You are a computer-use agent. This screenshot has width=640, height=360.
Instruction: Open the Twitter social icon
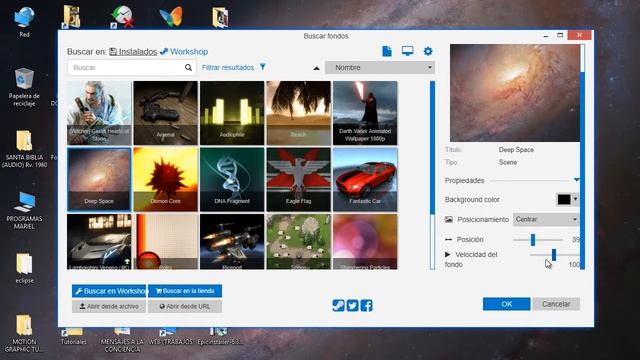point(352,305)
